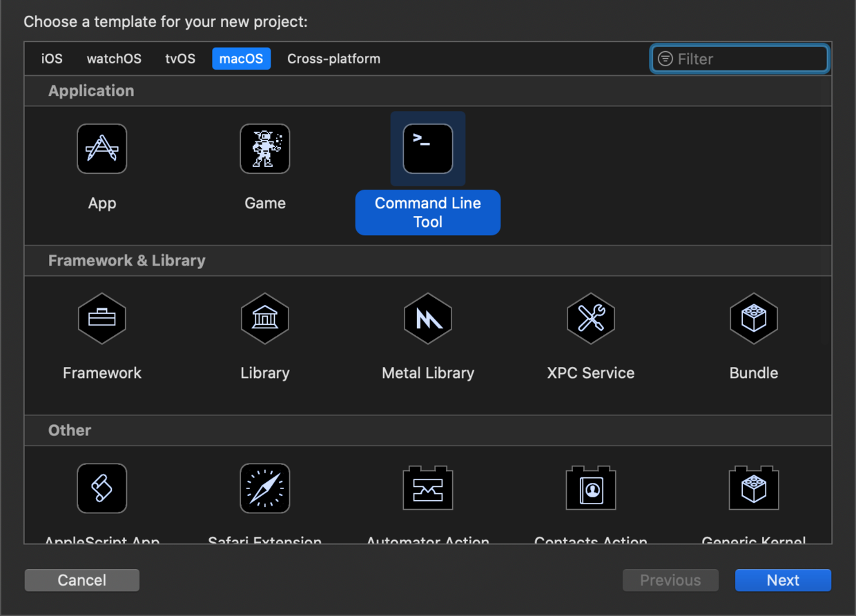Viewport: 856px width, 616px height.
Task: Choose the Safari Extension compass icon
Action: click(x=265, y=488)
